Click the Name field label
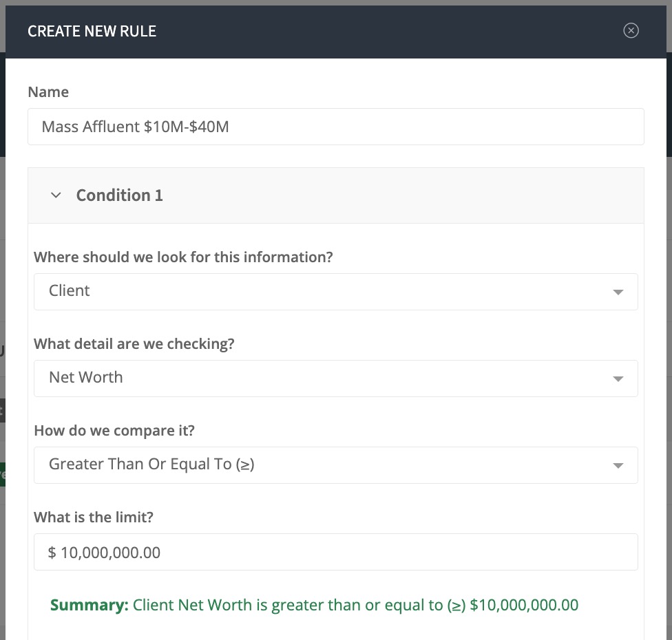The width and height of the screenshot is (672, 640). pyautogui.click(x=48, y=92)
